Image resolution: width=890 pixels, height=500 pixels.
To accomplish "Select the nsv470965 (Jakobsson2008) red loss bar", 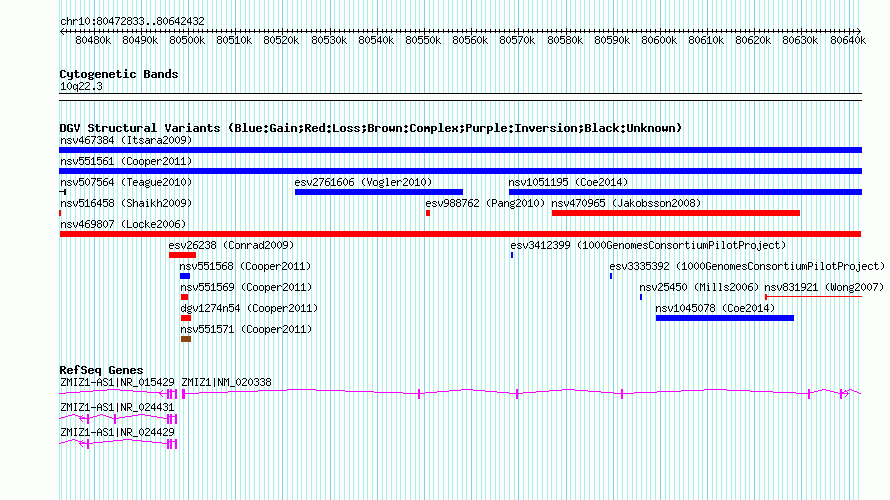I will coord(675,213).
